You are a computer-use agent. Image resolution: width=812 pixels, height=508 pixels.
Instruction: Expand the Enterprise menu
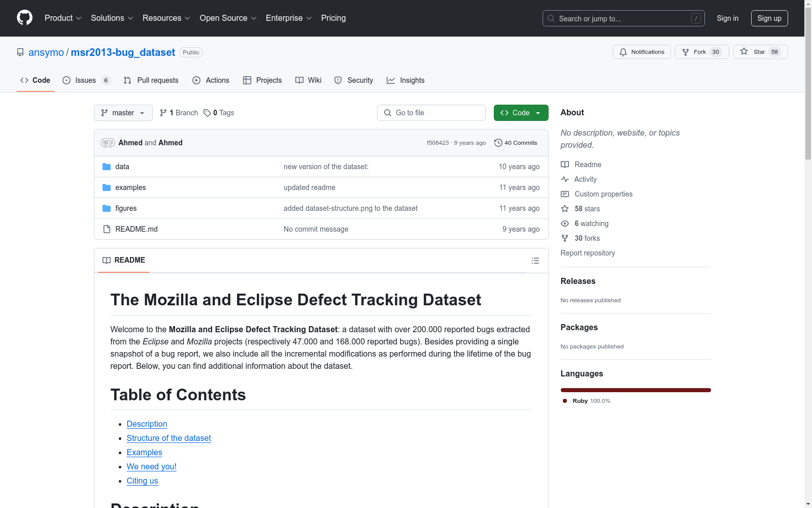coord(289,18)
